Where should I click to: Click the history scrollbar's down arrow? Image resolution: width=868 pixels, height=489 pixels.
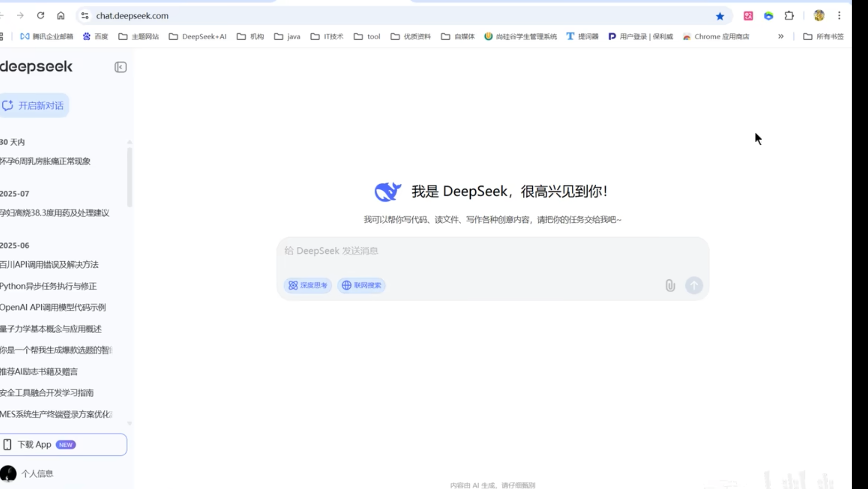click(x=130, y=424)
